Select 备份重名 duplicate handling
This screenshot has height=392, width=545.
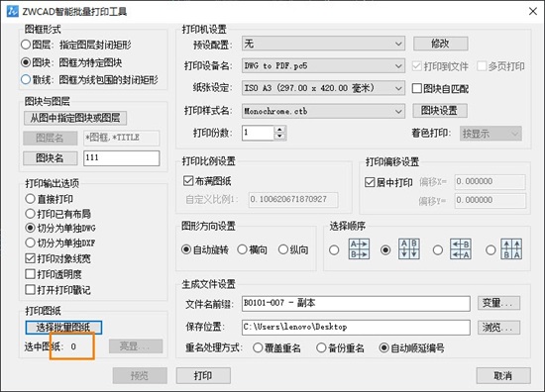[321, 347]
